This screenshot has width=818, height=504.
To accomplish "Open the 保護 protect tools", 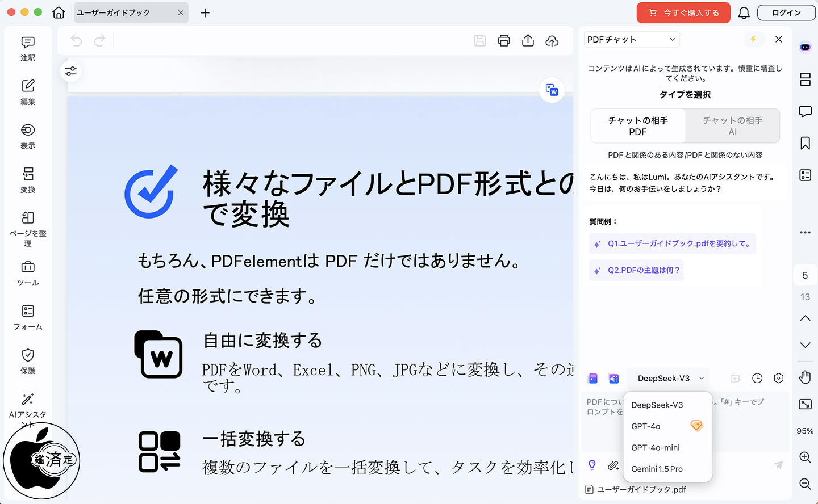I will [28, 362].
